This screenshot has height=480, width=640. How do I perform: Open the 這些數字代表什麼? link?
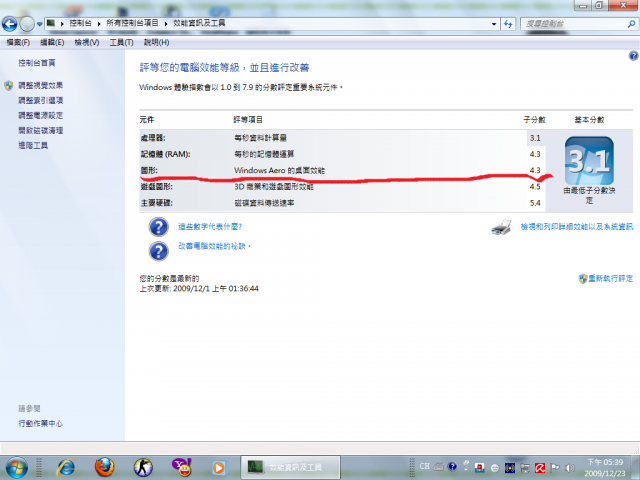click(210, 227)
